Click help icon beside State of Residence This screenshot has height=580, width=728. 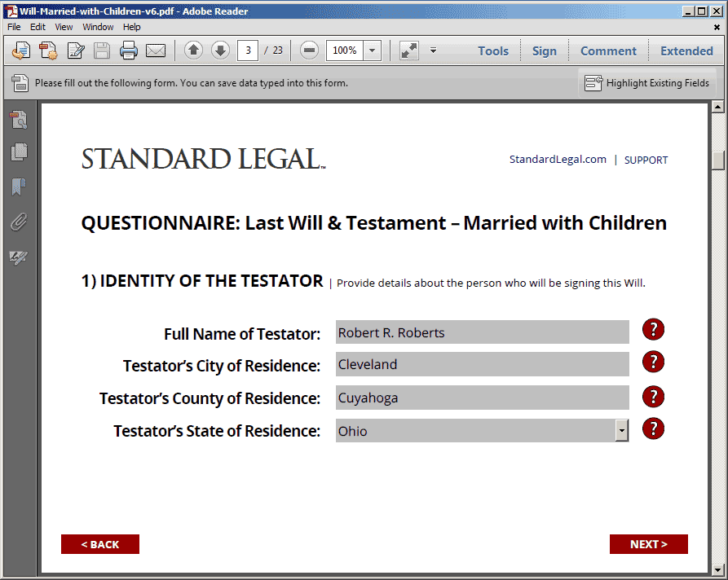coord(653,428)
